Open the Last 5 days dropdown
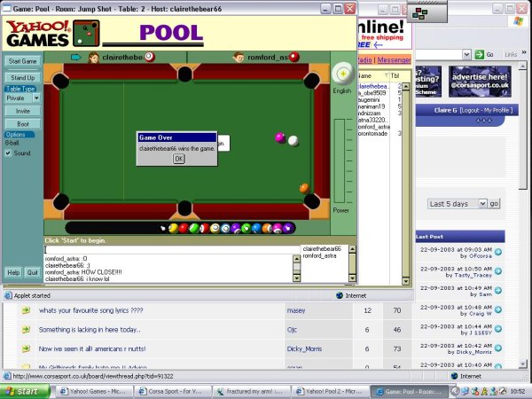The image size is (532, 399). click(482, 204)
